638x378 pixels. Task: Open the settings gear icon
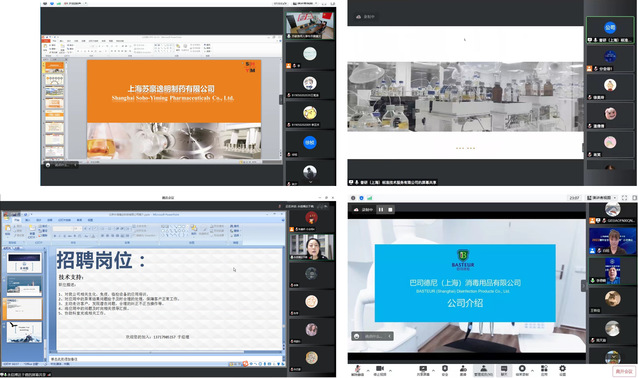click(x=562, y=370)
